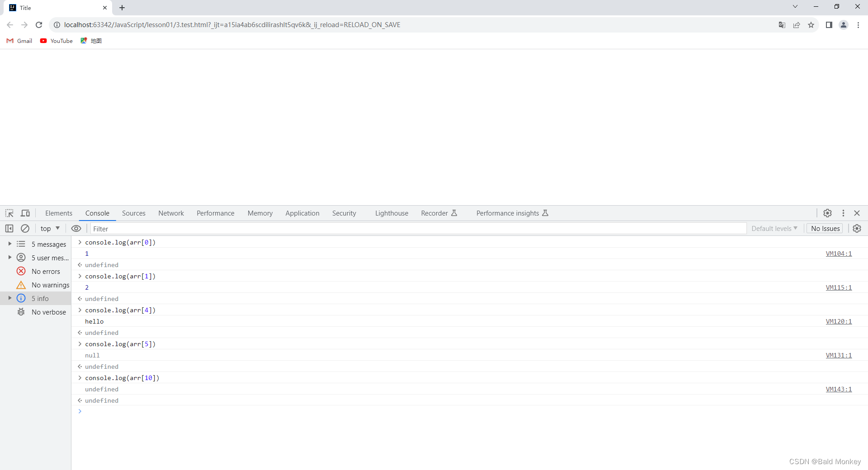Viewport: 868px width, 470px height.
Task: Open the tab search chevron
Action: [x=795, y=6]
